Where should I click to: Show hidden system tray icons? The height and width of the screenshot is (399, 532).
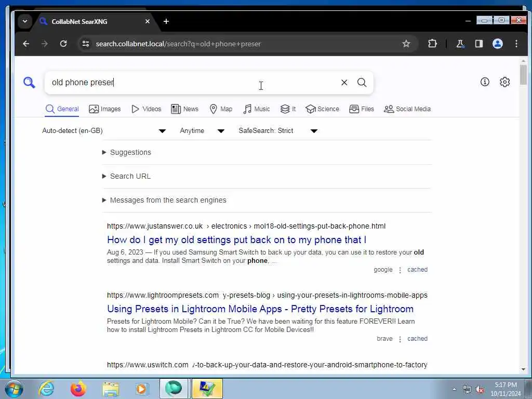(x=454, y=390)
